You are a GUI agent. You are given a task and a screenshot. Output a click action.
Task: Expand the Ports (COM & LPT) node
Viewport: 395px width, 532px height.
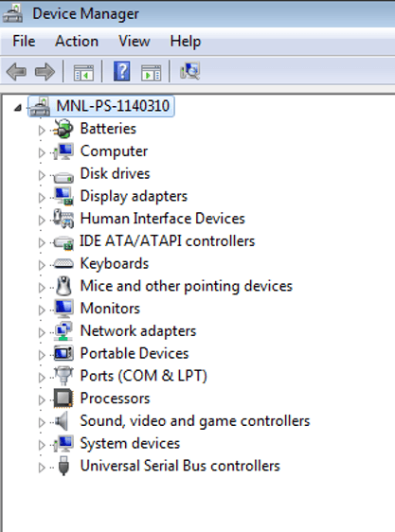point(42,377)
